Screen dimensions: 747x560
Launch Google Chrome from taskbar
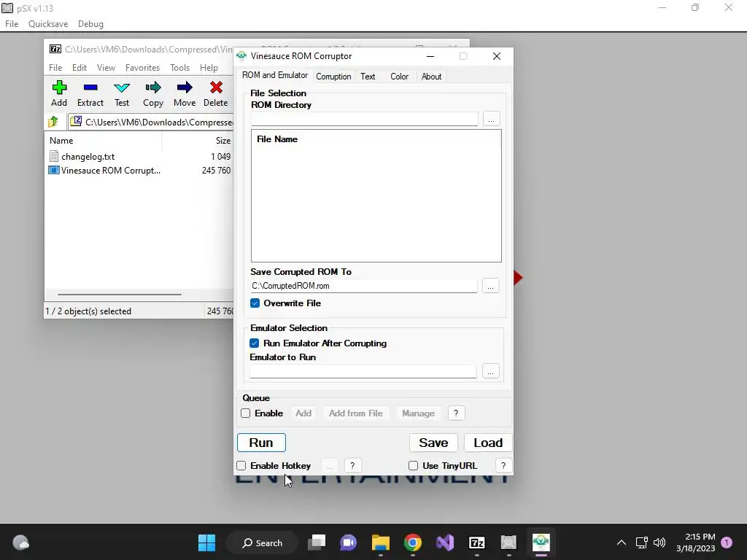pos(413,542)
